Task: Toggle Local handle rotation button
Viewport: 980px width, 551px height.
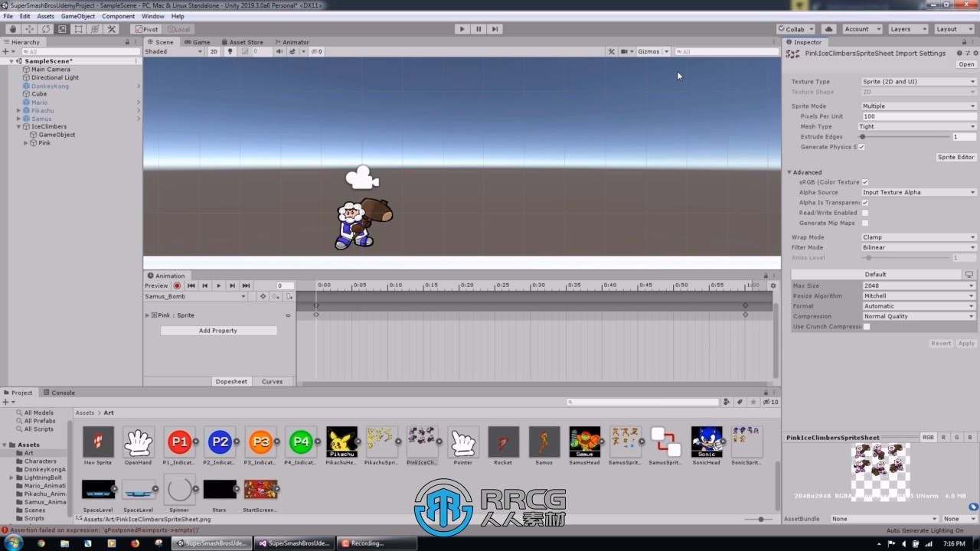Action: click(178, 29)
